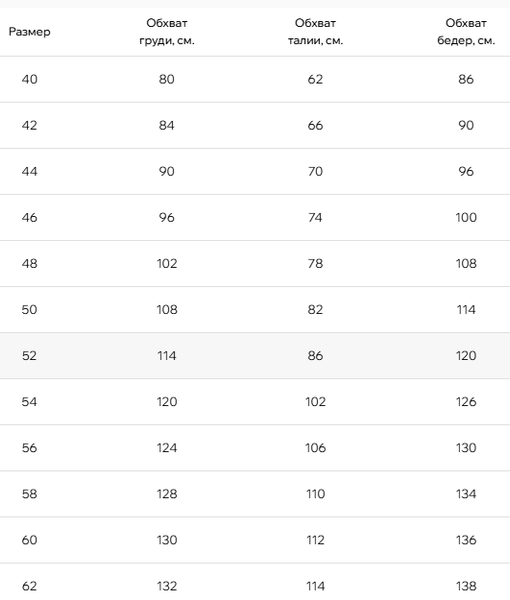The width and height of the screenshot is (510, 600).
Task: Click the Обхват талии column header
Action: point(315,32)
